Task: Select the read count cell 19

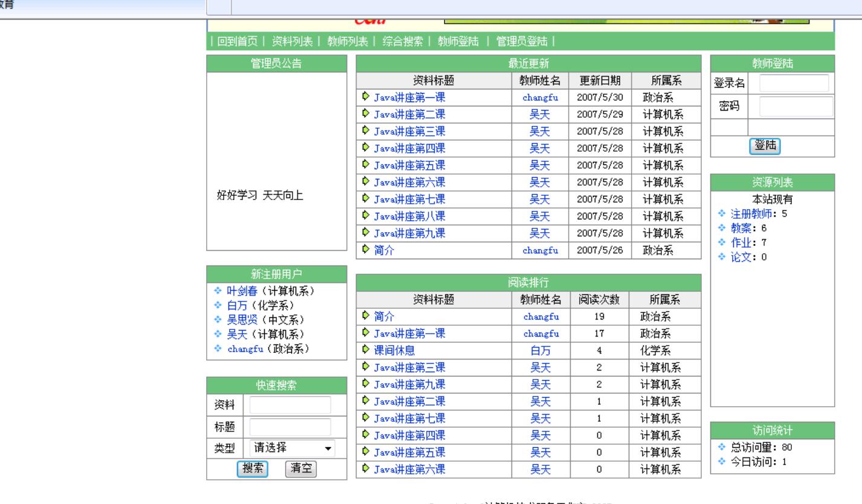Action: 598,315
